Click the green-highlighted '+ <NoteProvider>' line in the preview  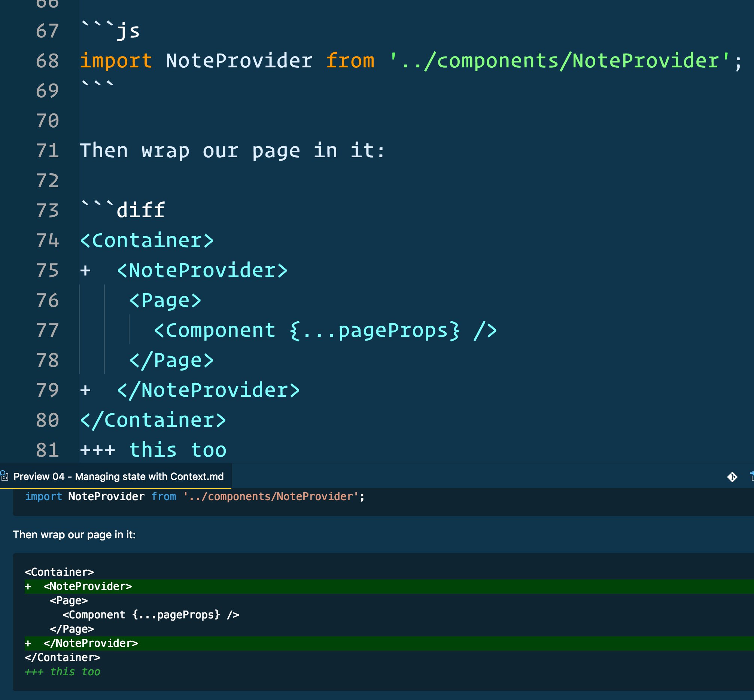coord(389,586)
